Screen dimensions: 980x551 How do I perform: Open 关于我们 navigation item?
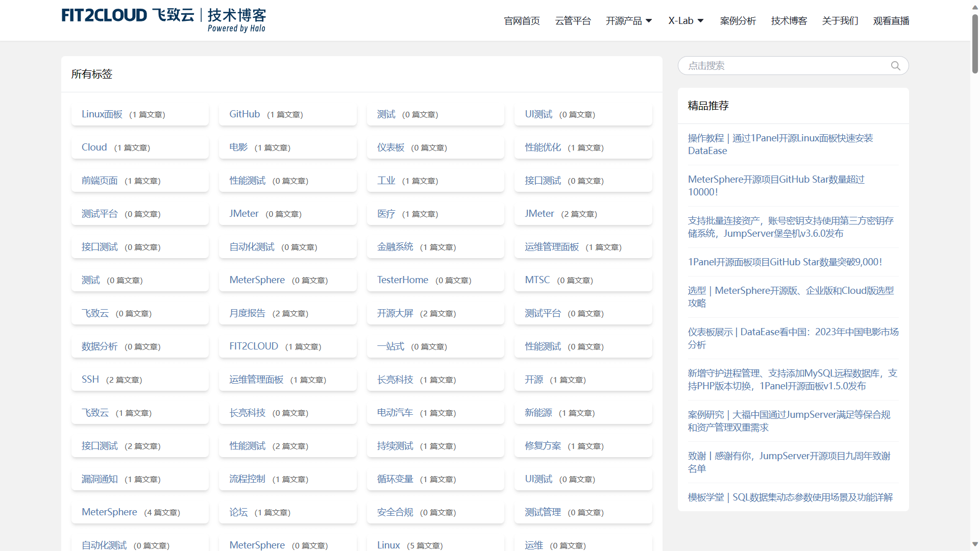click(840, 21)
